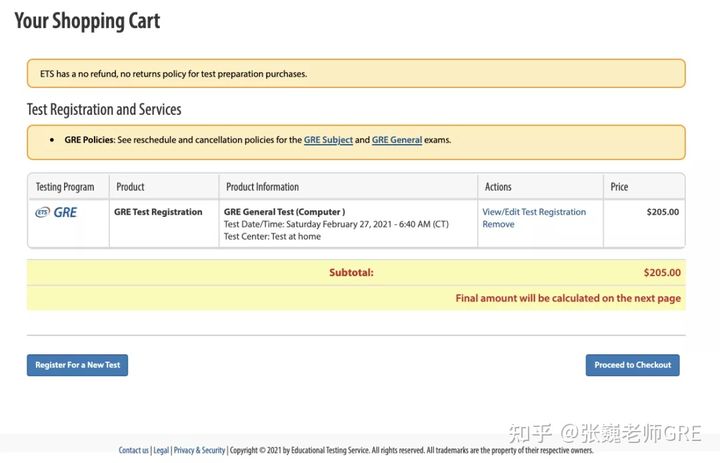Click the no refund policy notice banner
720x463 pixels.
355,74
